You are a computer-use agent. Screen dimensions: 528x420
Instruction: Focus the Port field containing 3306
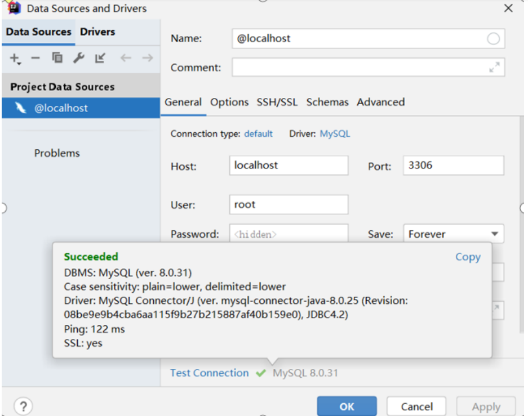tap(454, 165)
